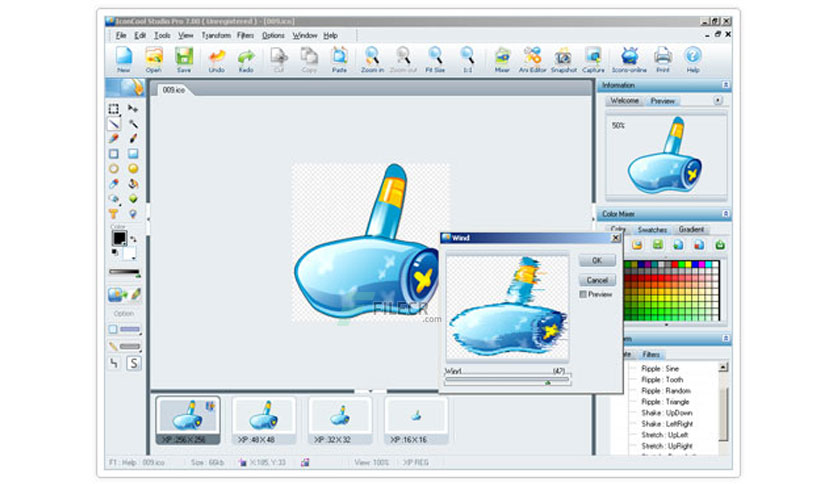836x484 pixels.
Task: Launch the Capture tool
Action: point(593,59)
